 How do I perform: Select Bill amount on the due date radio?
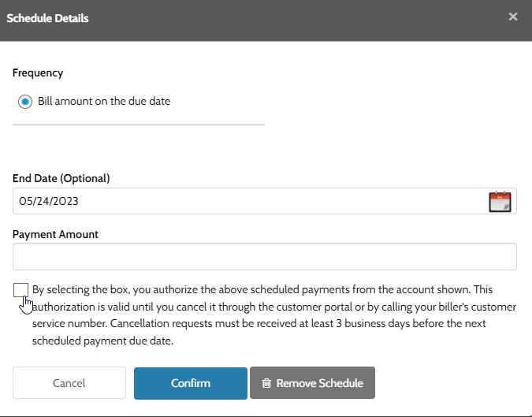click(x=25, y=102)
